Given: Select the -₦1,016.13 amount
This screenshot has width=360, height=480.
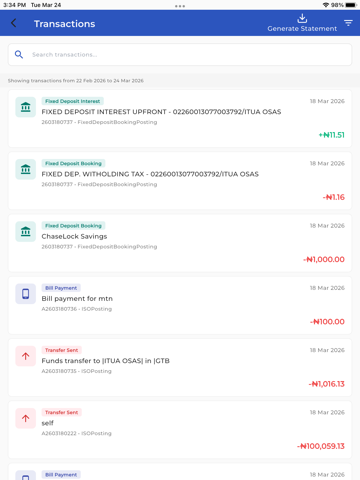Looking at the screenshot, I should 326,384.
